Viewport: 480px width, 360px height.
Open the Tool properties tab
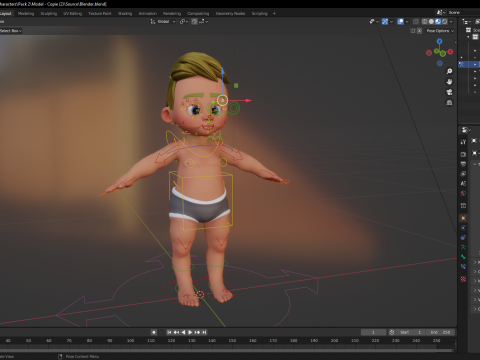click(x=463, y=142)
